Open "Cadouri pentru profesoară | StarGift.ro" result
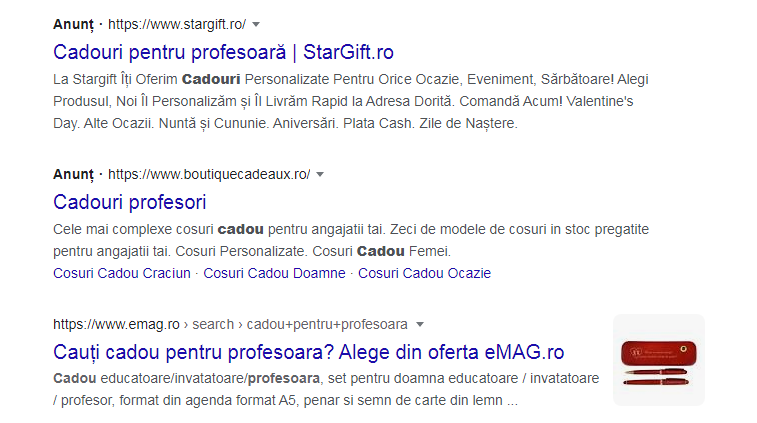Screen dimensions: 757x423 [223, 51]
